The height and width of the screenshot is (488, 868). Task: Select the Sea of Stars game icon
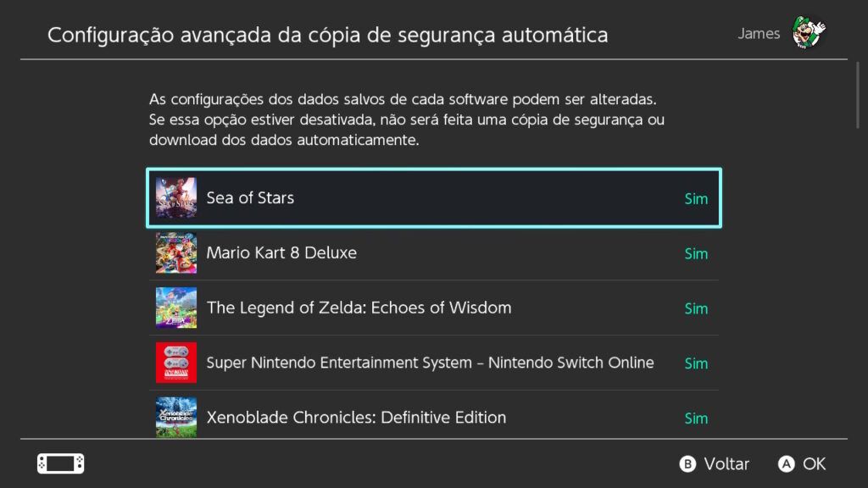[175, 197]
